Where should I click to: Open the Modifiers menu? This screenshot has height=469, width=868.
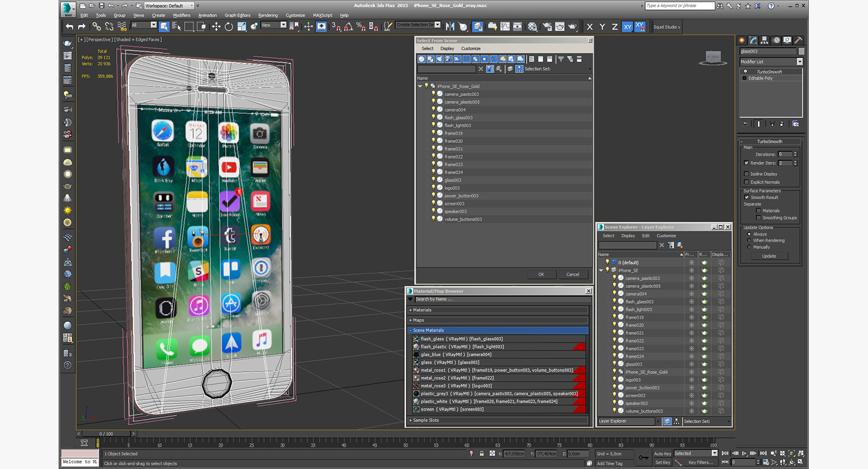pyautogui.click(x=181, y=15)
